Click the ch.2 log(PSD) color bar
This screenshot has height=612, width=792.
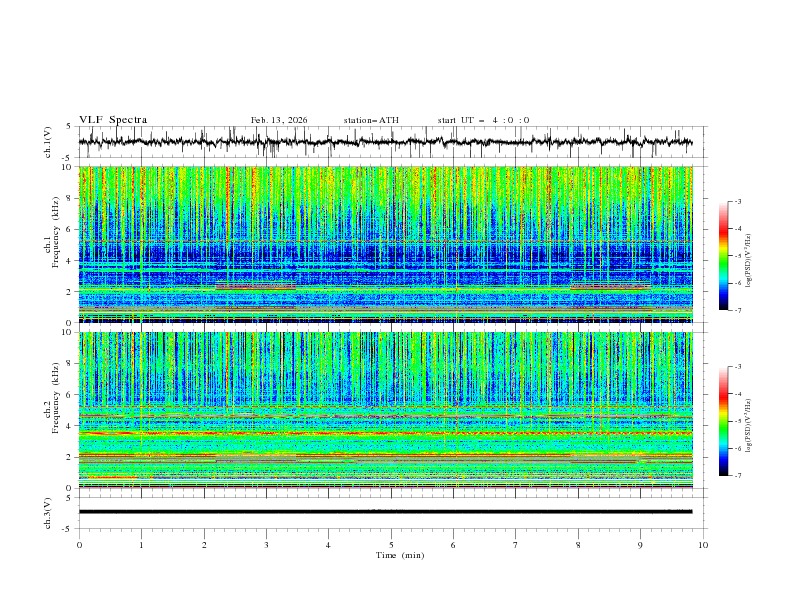coord(723,420)
